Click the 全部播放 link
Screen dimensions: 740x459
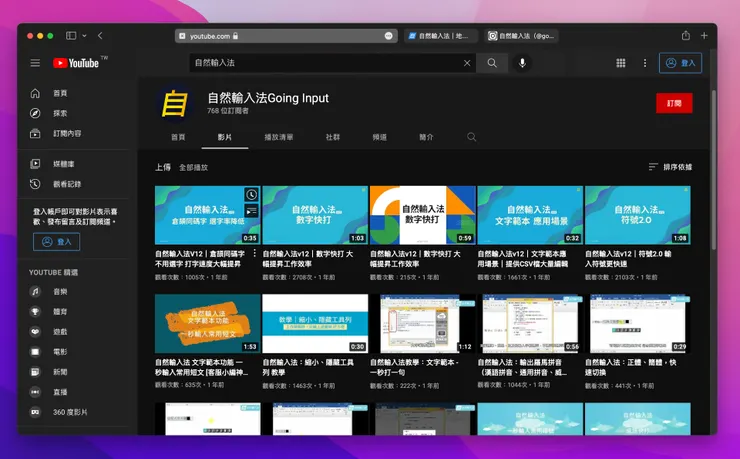click(193, 167)
